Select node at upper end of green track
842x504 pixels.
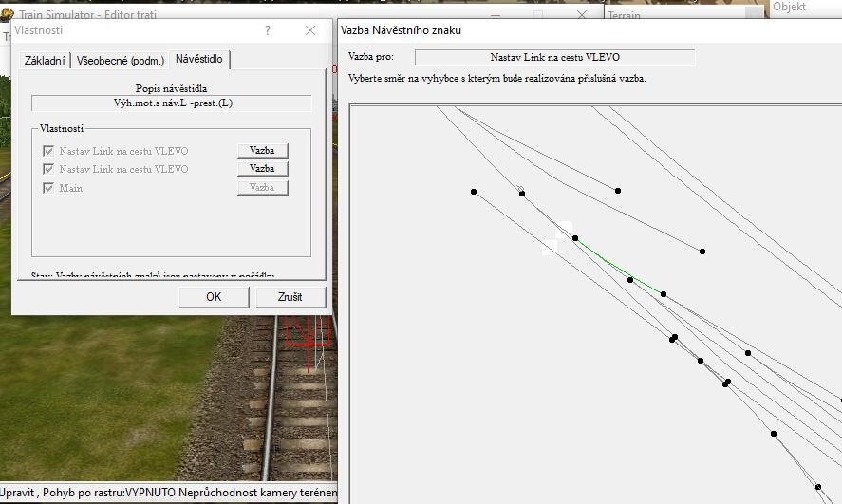tap(575, 239)
